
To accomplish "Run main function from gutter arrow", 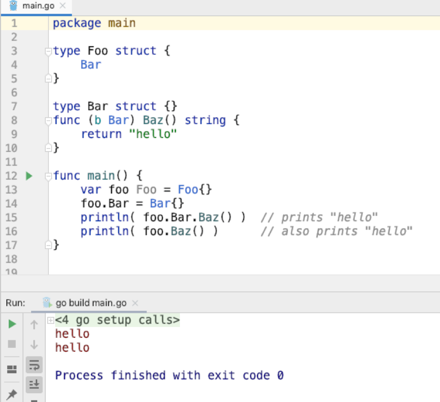I will [x=29, y=176].
